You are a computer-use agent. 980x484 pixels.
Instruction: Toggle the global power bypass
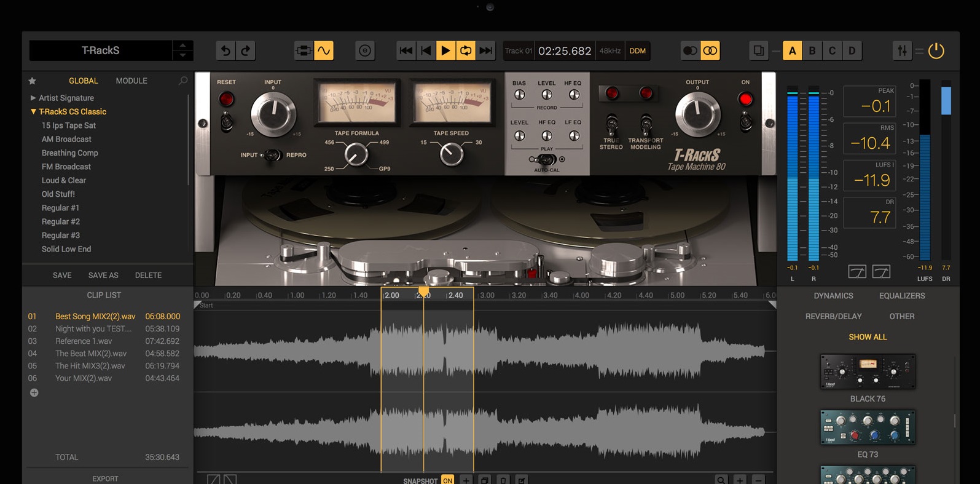point(936,50)
